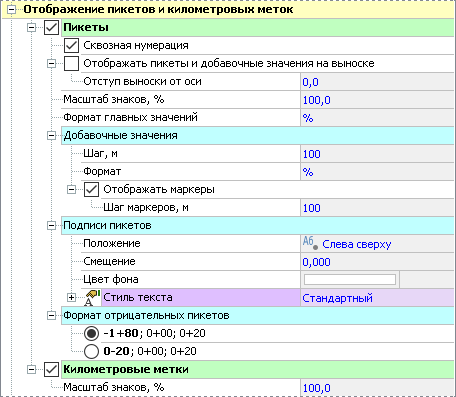Edit the Отступ выноски от оси value
Image resolution: width=456 pixels, height=397 pixels.
coord(377,82)
